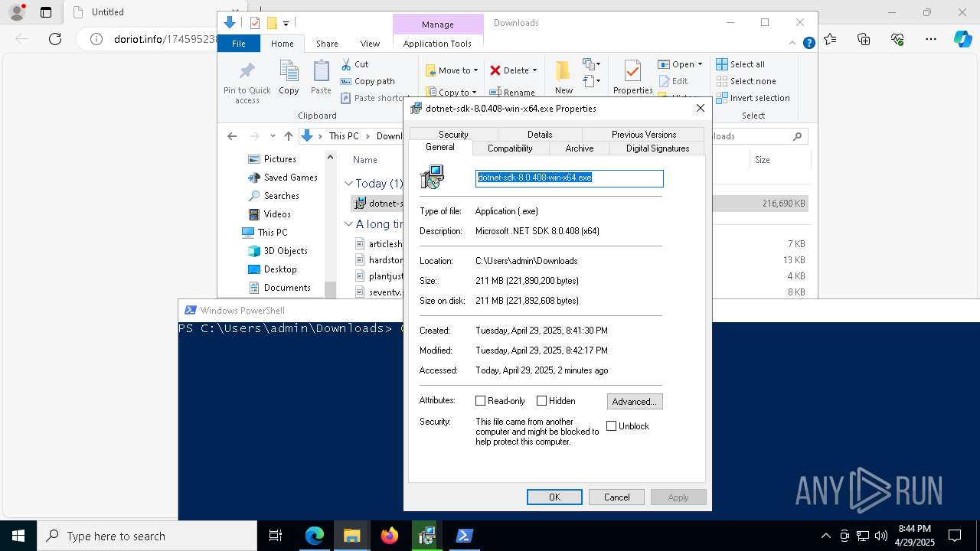Viewport: 980px width, 551px height.
Task: Click the Archive tab
Action: pos(580,148)
